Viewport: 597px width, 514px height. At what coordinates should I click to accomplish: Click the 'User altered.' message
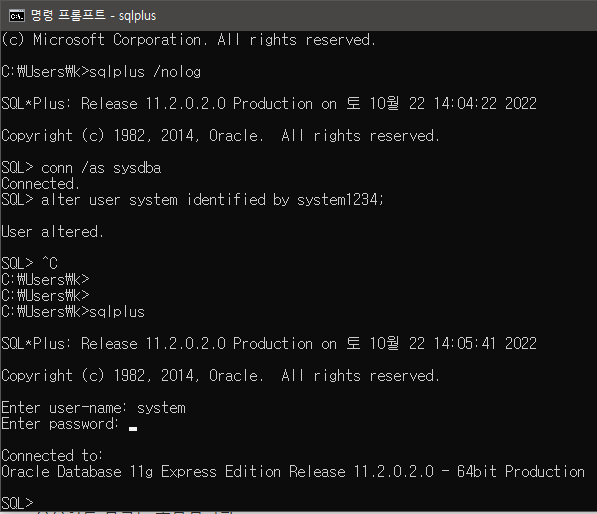[x=52, y=232]
